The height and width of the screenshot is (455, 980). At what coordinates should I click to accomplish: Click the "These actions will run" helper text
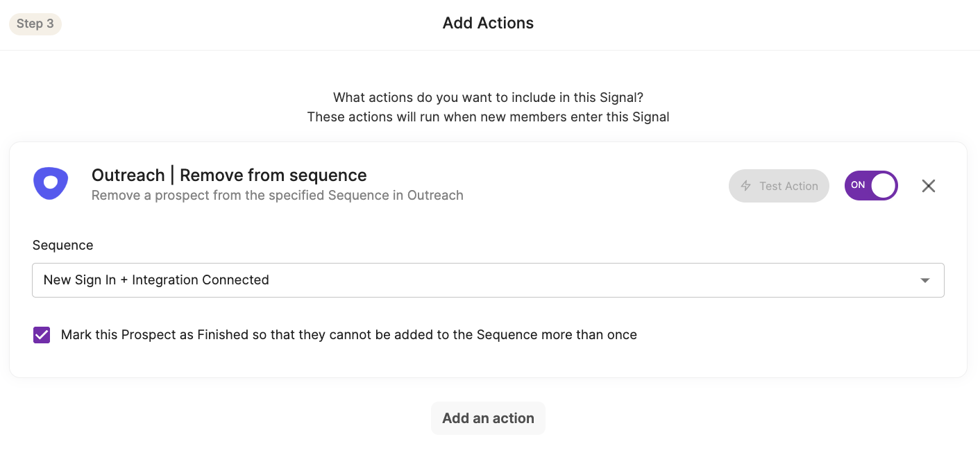(488, 117)
